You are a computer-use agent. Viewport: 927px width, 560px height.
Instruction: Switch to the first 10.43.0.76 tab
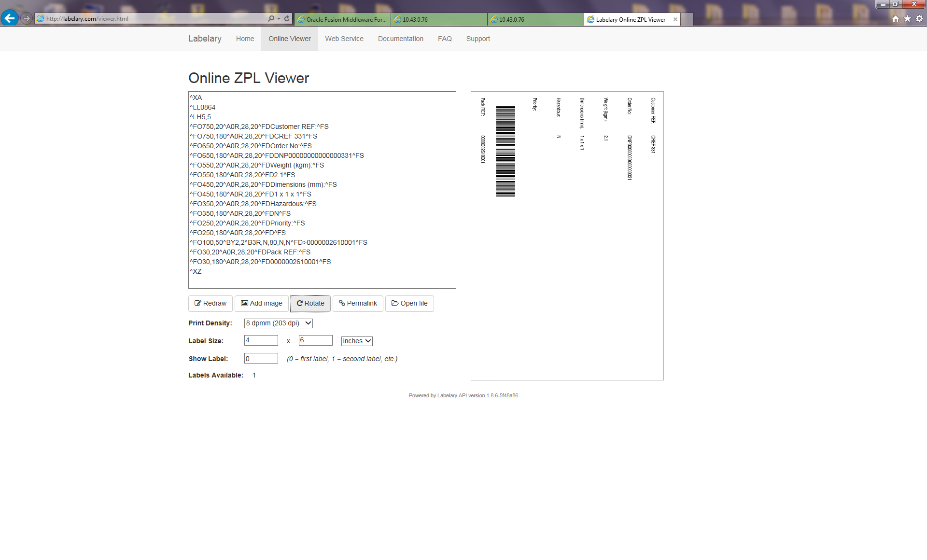click(x=439, y=19)
